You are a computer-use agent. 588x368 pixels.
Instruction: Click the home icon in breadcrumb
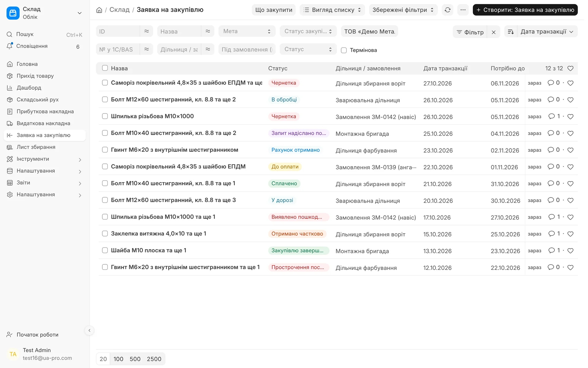(99, 10)
